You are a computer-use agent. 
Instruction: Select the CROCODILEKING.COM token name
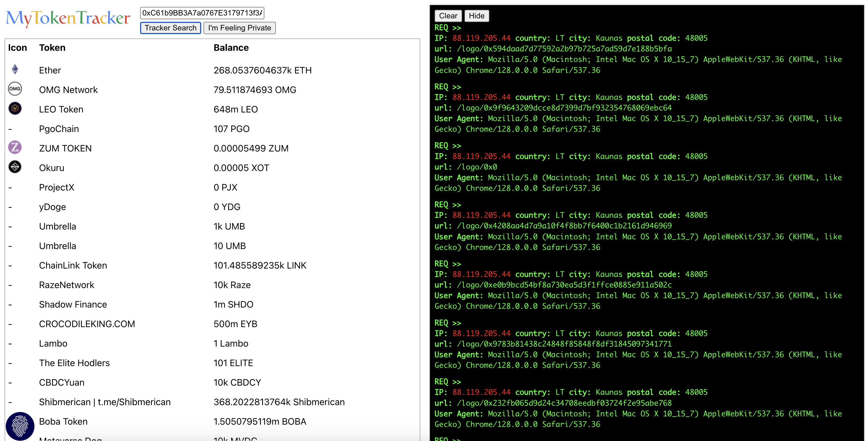point(87,325)
